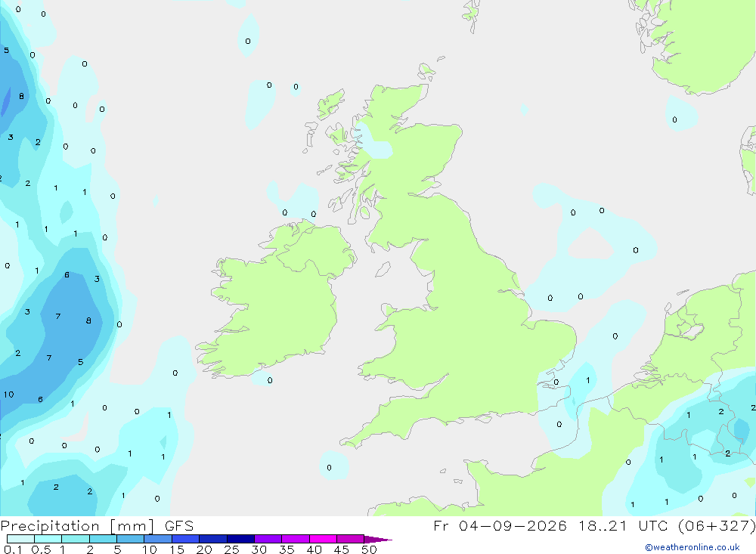Click the legend label '20'
The height and width of the screenshot is (554, 756).
pyautogui.click(x=204, y=549)
